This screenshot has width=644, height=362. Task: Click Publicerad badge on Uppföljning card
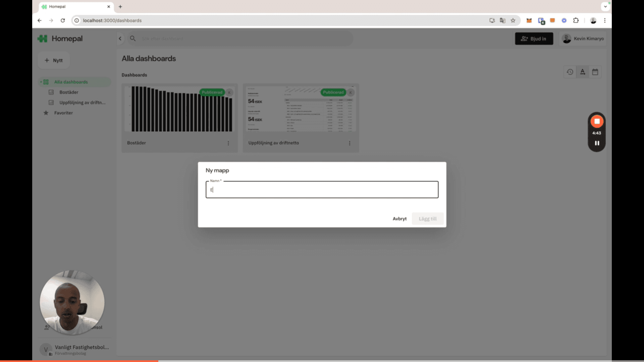(333, 92)
